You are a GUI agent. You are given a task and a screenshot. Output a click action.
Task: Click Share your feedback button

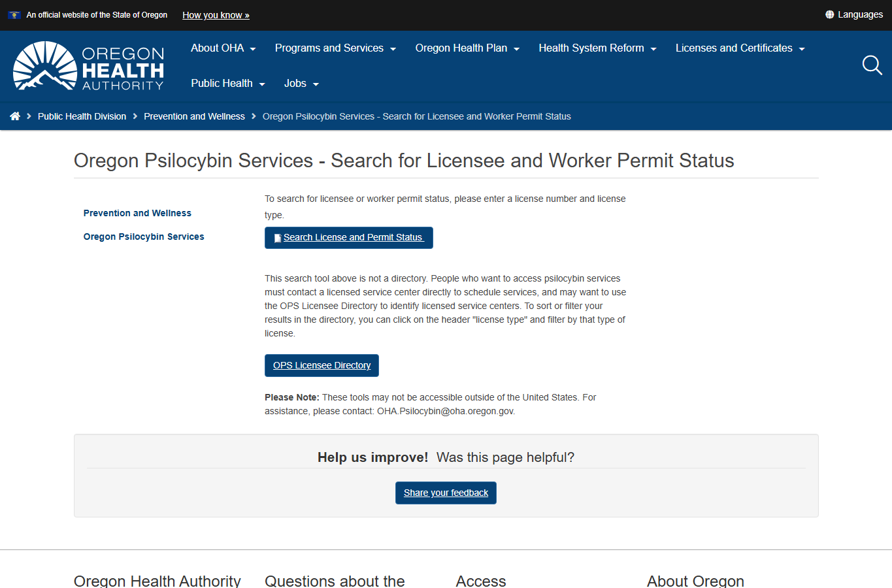446,493
